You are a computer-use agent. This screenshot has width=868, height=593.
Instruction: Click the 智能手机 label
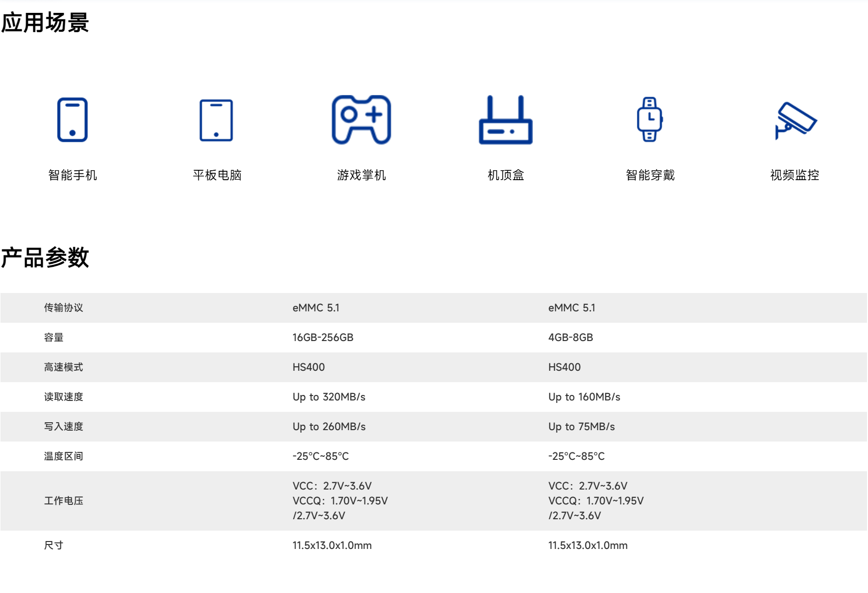coord(72,175)
